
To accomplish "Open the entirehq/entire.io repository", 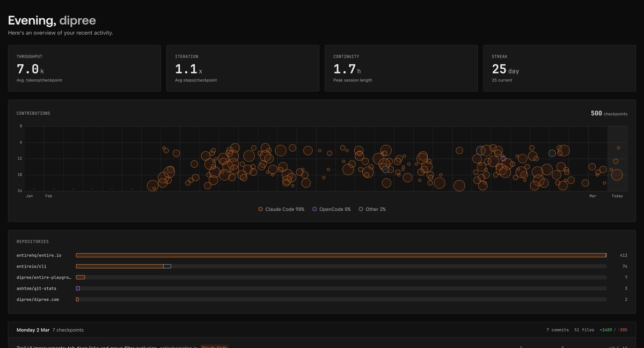I will click(x=39, y=255).
